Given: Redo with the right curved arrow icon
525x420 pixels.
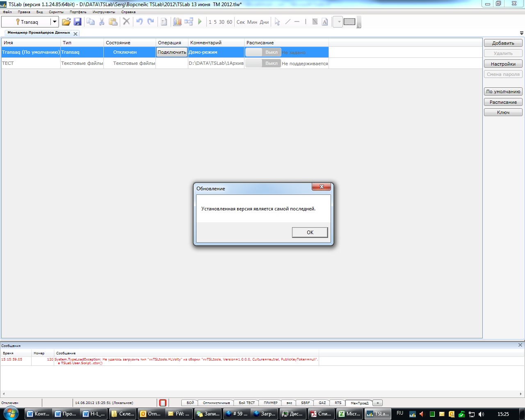Looking at the screenshot, I should tap(151, 21).
